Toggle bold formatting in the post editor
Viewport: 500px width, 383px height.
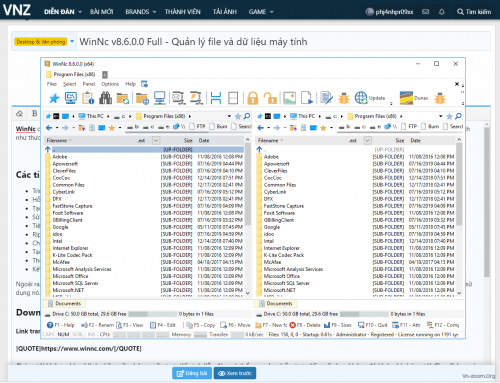(x=34, y=114)
